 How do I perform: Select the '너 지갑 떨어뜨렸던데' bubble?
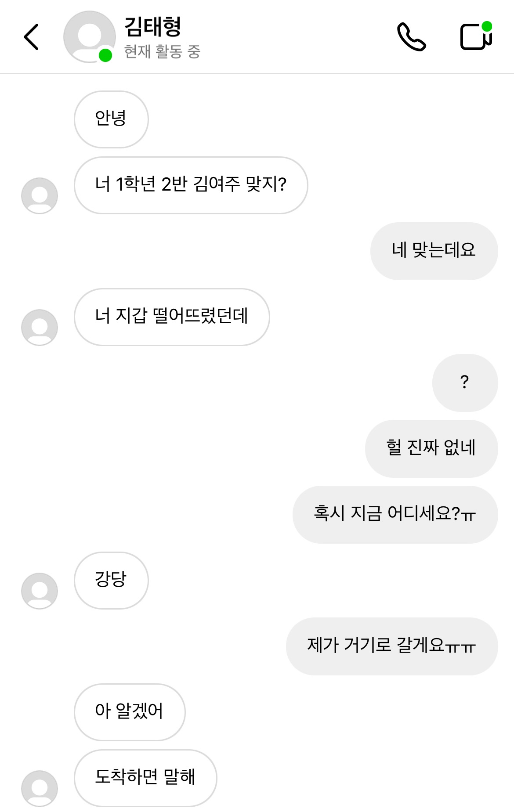(172, 317)
